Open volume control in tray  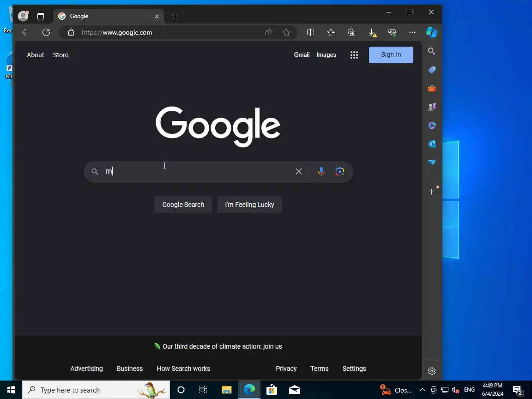(x=456, y=390)
